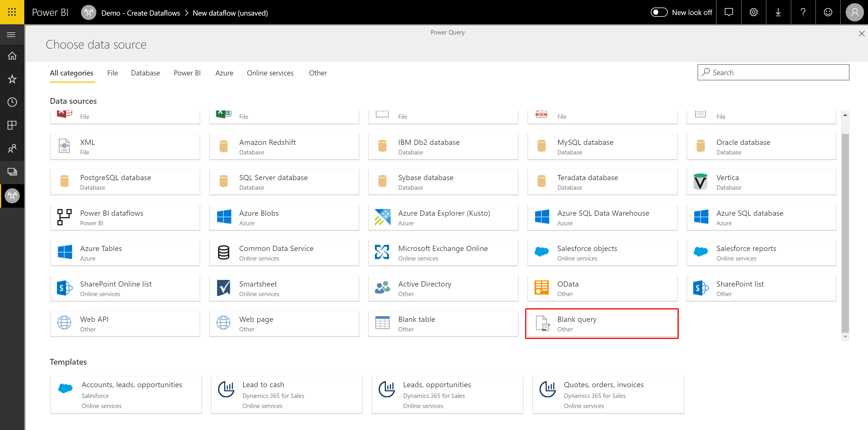This screenshot has height=430, width=868.
Task: Go to Home in the sidebar
Action: 12,56
